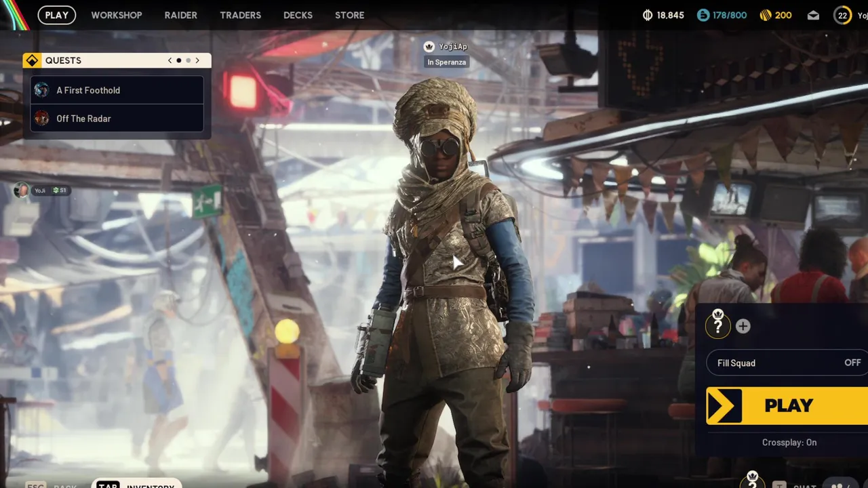Screen dimensions: 868x488
Task: Select the first quests page dot
Action: [179, 60]
